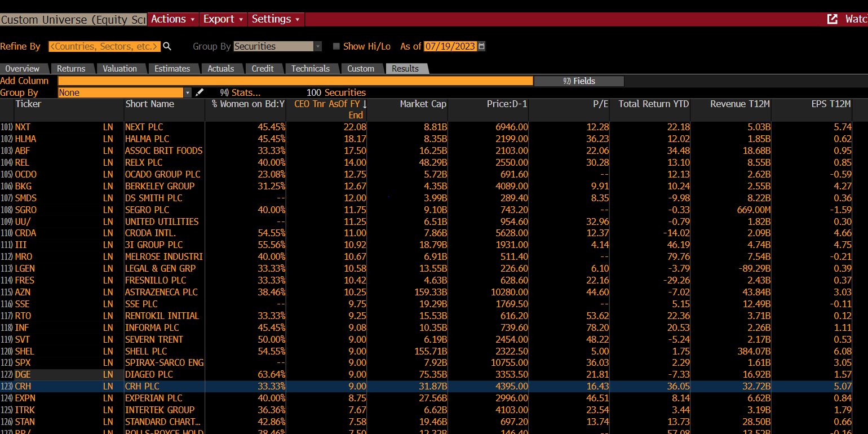Open the As of date calendar icon
This screenshot has width=868, height=434.
481,46
